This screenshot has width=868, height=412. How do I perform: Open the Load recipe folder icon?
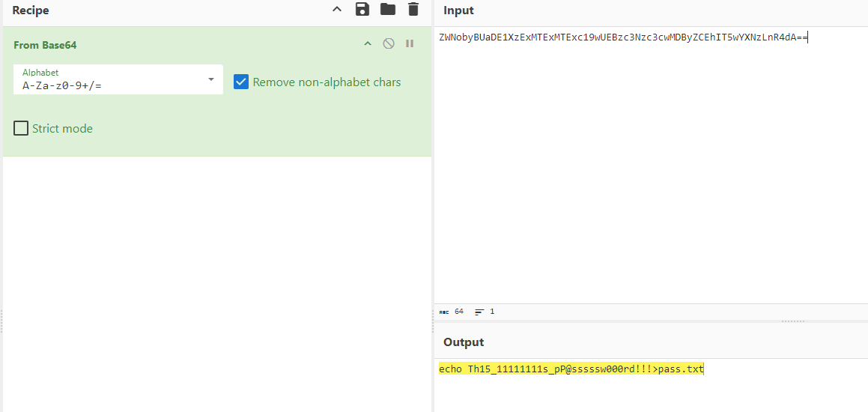coord(387,10)
